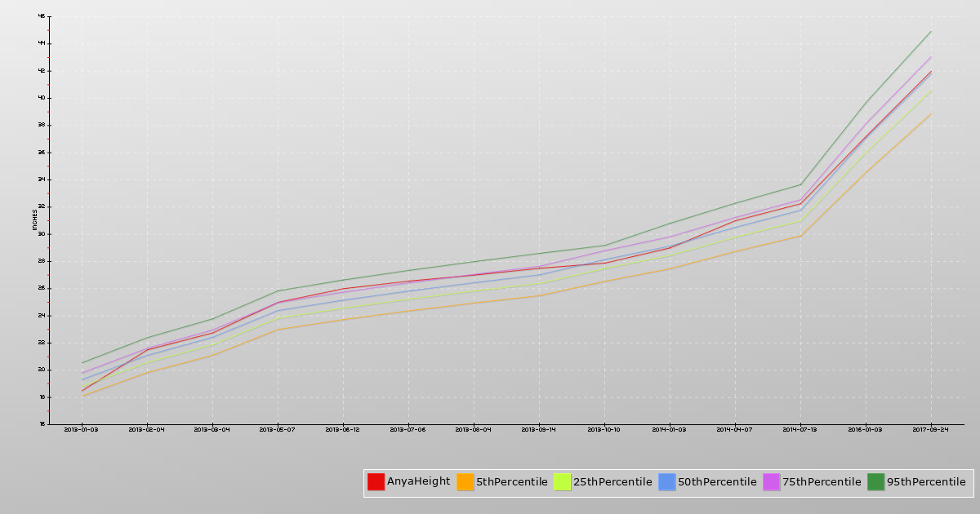Click the red AnyaHeight legend swatch

[x=376, y=482]
